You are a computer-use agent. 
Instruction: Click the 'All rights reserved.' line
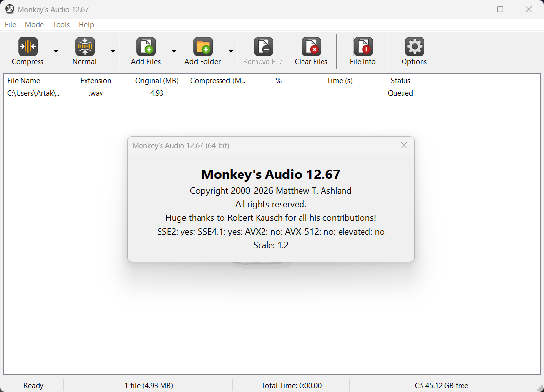click(271, 204)
